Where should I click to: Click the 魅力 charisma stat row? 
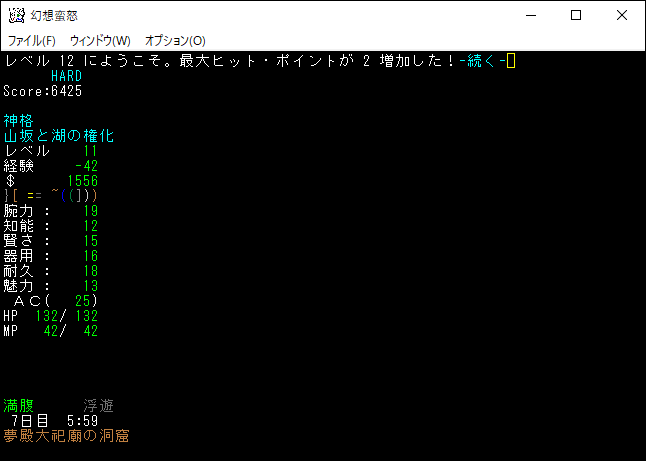(50, 286)
